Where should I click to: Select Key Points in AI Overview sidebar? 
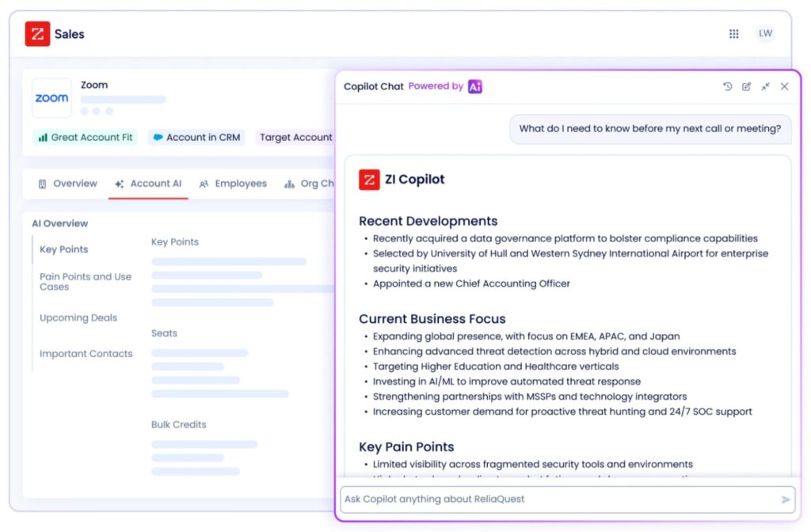pyautogui.click(x=63, y=249)
